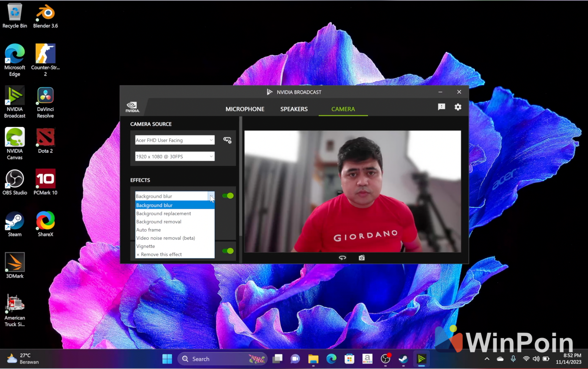Open clock and date 8:52 PM
The height and width of the screenshot is (369, 588).
click(569, 359)
